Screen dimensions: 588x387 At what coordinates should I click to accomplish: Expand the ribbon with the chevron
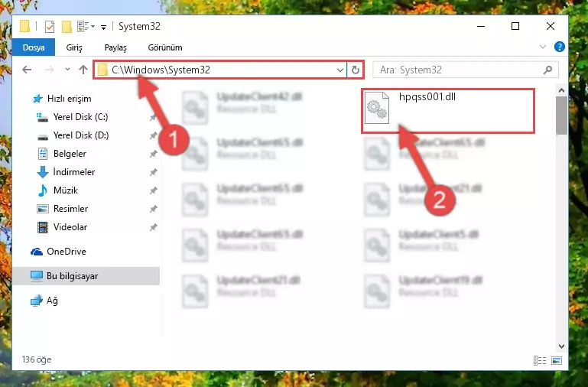point(543,47)
